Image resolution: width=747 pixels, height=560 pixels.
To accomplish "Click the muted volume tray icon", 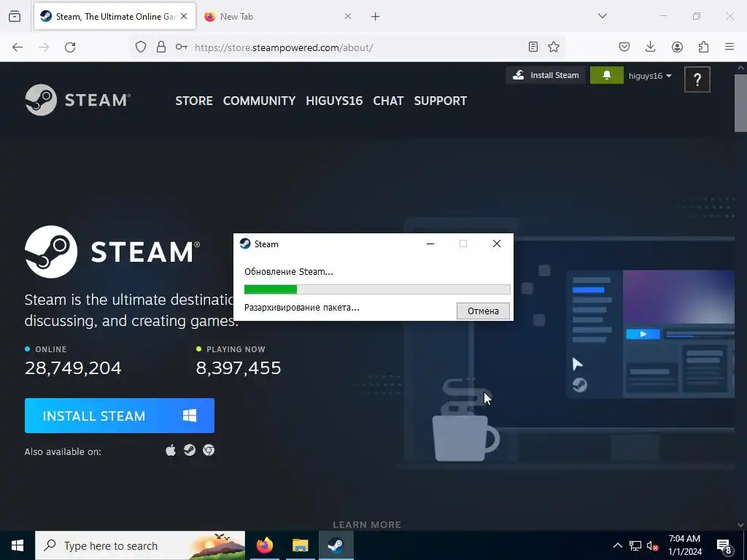I will [x=653, y=546].
